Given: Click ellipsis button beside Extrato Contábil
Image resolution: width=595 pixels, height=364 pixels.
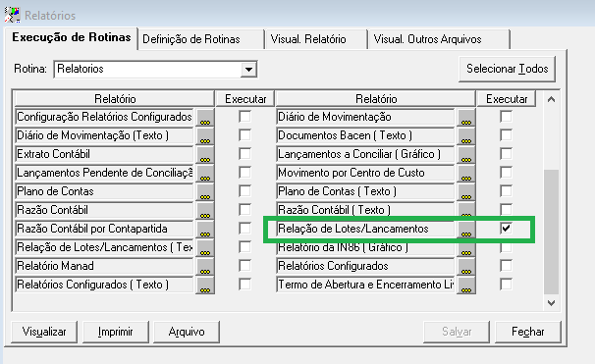Looking at the screenshot, I should (205, 154).
